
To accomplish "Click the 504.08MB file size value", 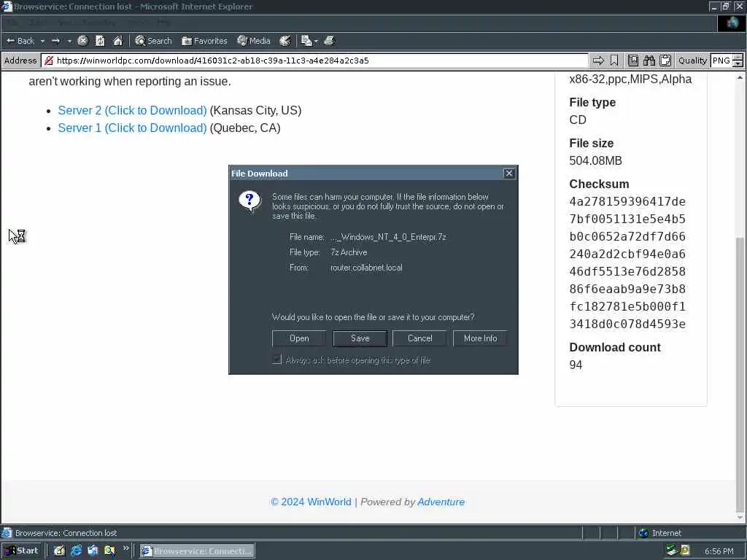I will coord(595,161).
